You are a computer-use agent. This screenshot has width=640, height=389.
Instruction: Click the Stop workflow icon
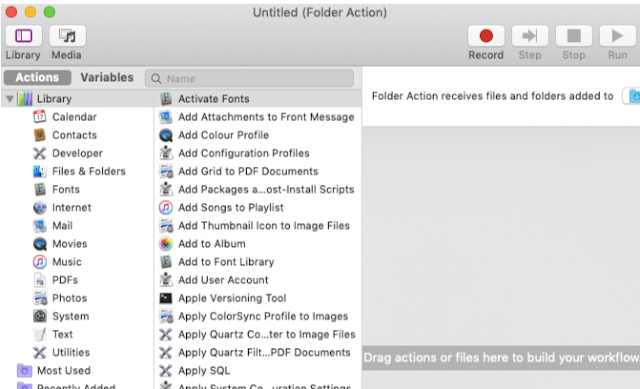click(x=573, y=36)
